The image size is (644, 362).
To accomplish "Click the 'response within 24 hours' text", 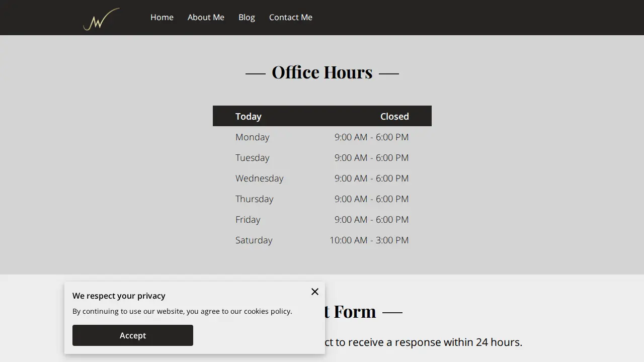I will [458, 342].
